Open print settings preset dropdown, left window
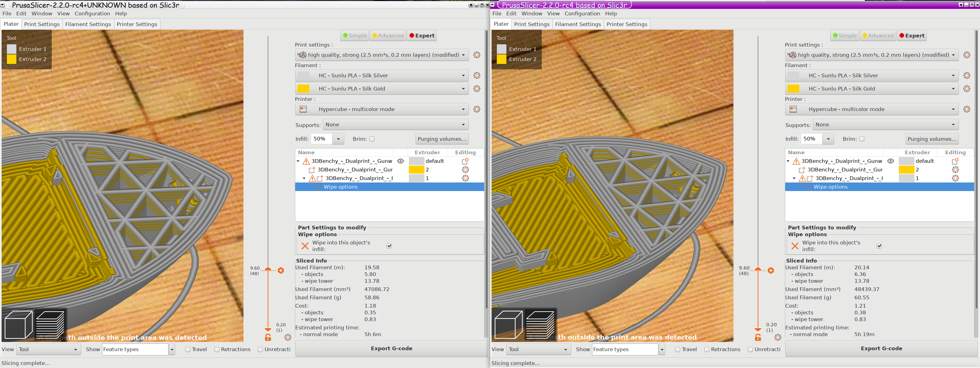Screen dimensions: 980x368 (382, 55)
